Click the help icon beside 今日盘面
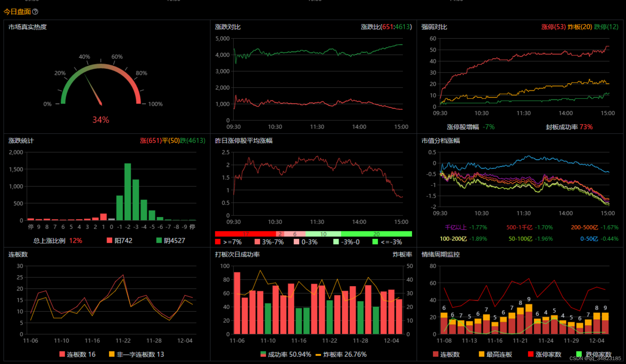Image resolution: width=626 pixels, height=364 pixels. pyautogui.click(x=35, y=12)
